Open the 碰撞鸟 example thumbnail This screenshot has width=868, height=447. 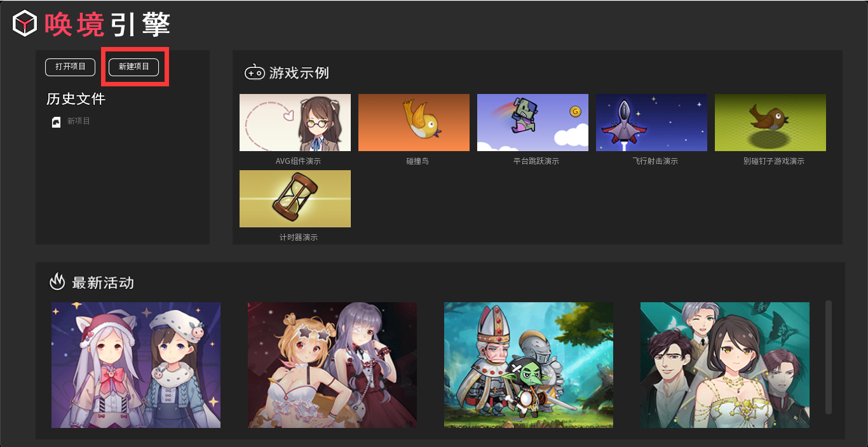point(414,123)
